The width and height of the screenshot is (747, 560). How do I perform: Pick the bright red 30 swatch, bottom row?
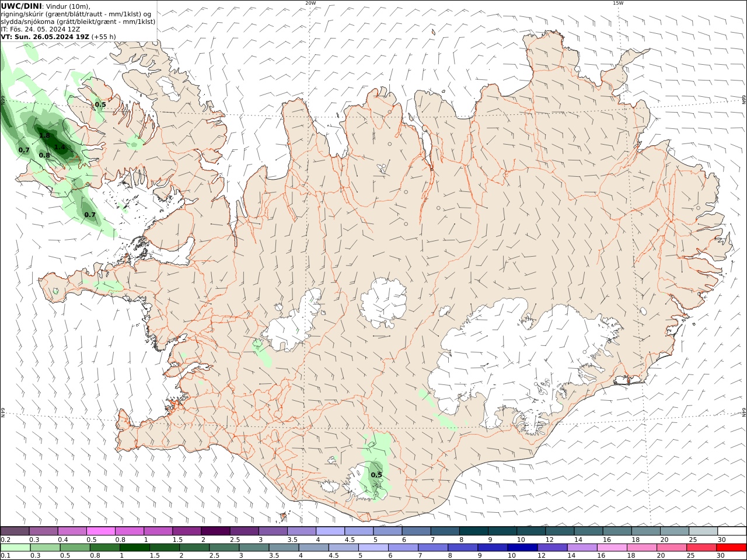coord(731,548)
